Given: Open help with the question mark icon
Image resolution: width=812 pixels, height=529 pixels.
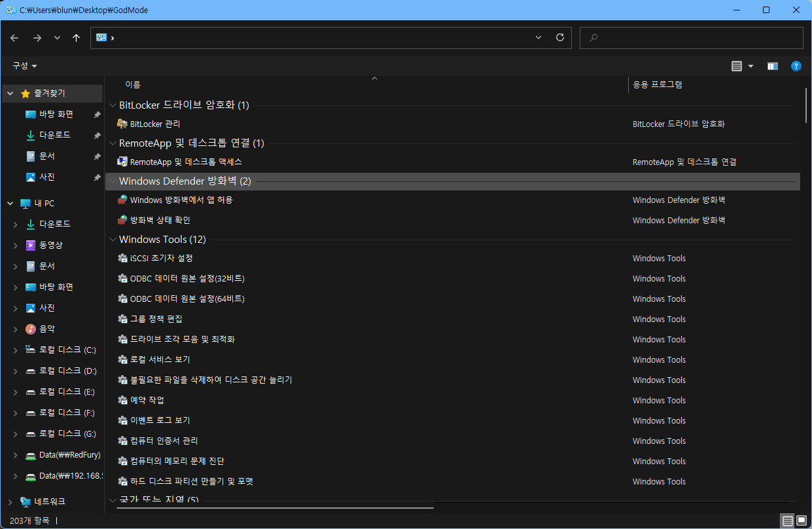Looking at the screenshot, I should point(796,66).
